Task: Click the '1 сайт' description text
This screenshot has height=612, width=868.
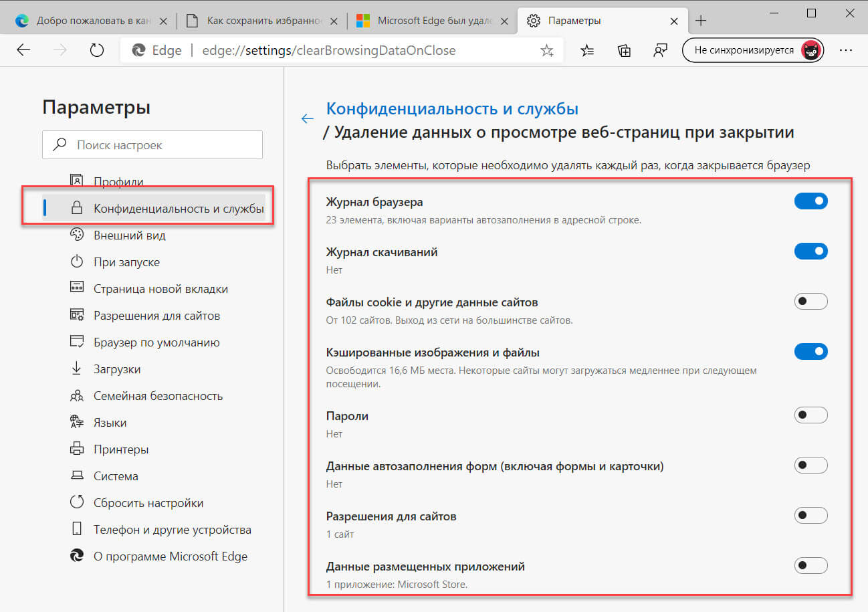Action: pyautogui.click(x=340, y=534)
